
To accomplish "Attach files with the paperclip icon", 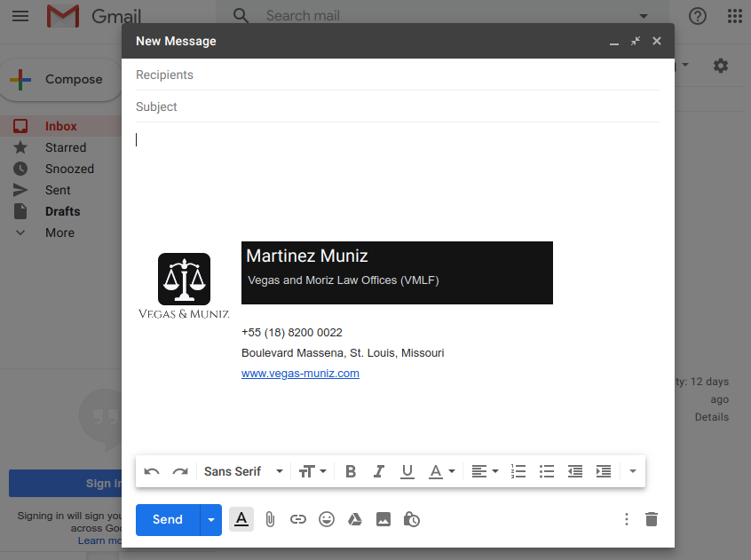I will point(270,519).
